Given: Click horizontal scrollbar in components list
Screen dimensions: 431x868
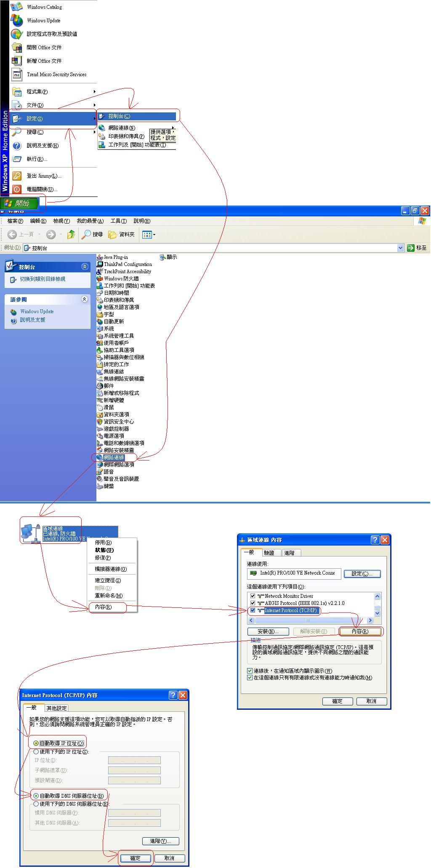Looking at the screenshot, I should [311, 620].
